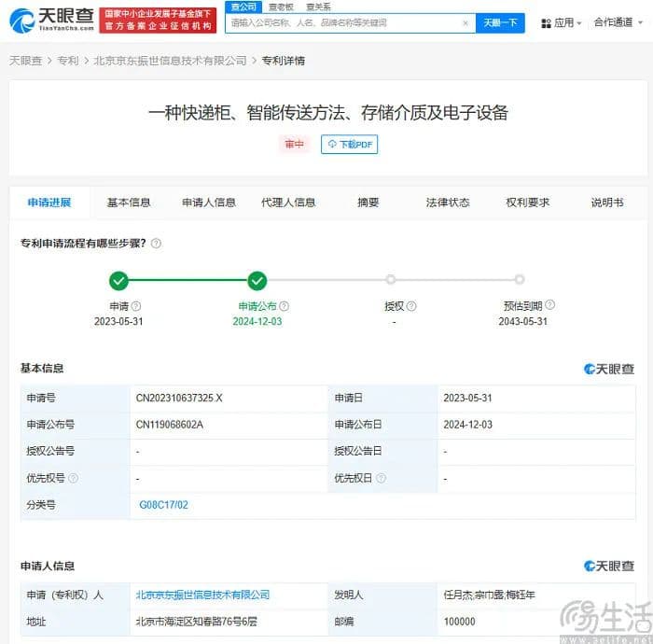Screen dimensions: 653x644
Task: Click help icon next to 专利申请流程有哪些步骤
Action: click(x=156, y=244)
